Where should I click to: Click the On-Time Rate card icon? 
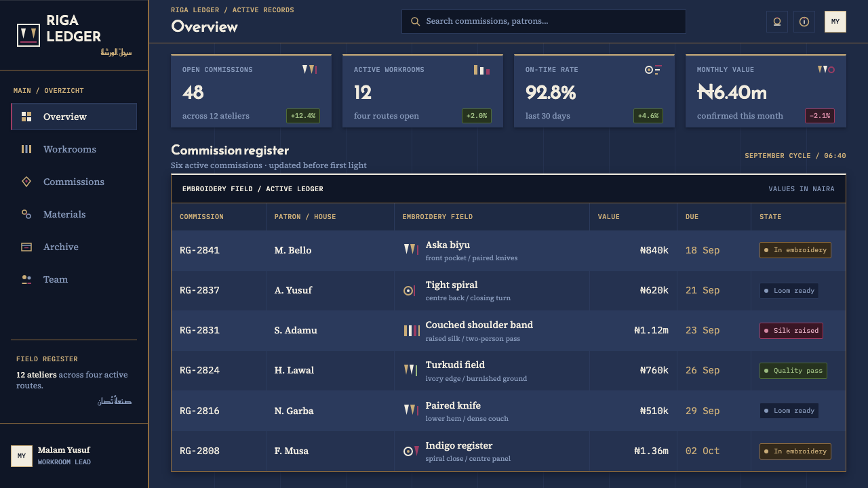click(653, 70)
